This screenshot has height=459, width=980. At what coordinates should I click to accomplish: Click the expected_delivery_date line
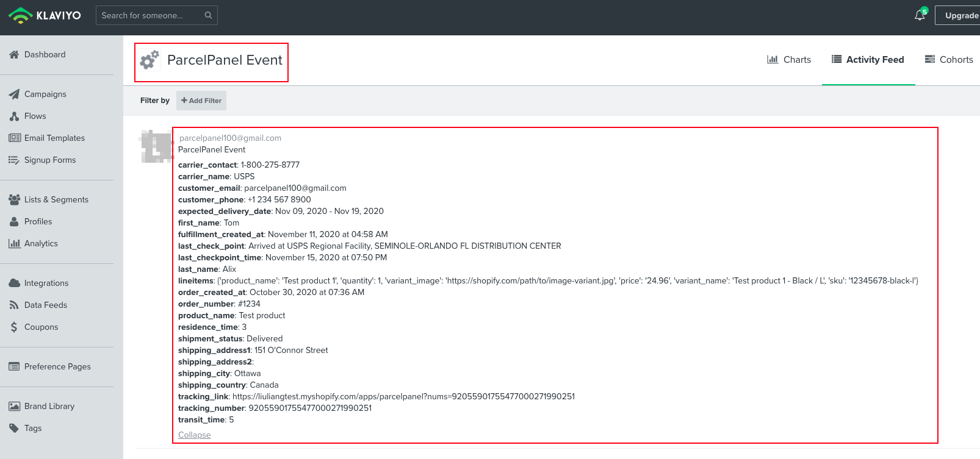click(x=281, y=211)
